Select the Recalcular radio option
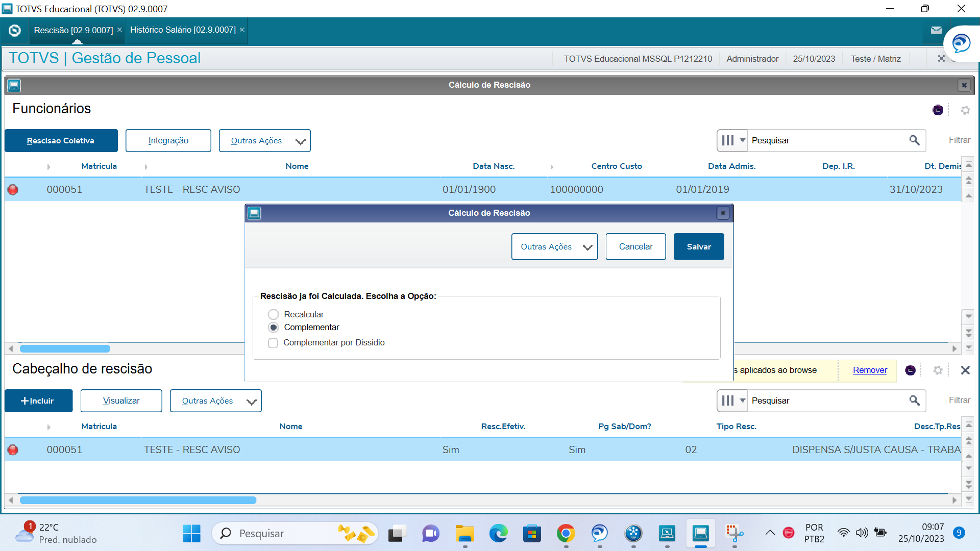 tap(273, 314)
